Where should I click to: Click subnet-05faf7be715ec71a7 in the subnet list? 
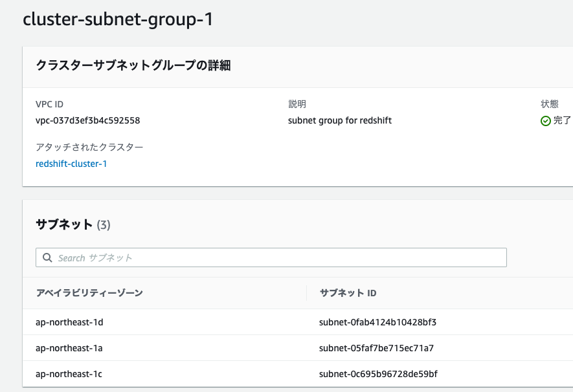coord(374,347)
